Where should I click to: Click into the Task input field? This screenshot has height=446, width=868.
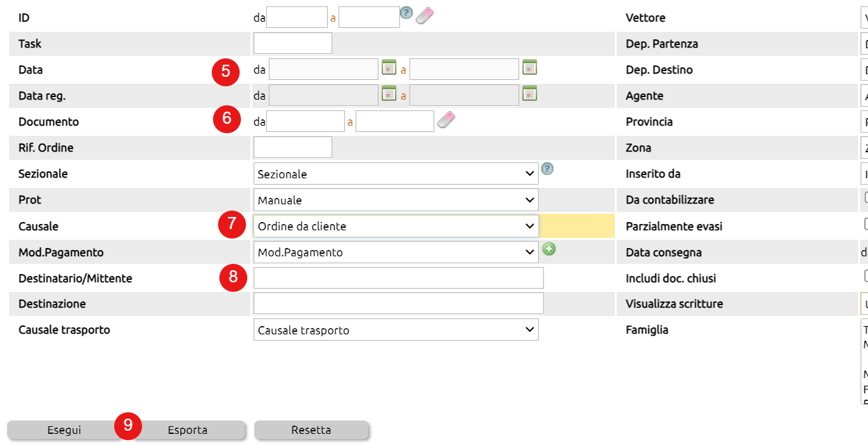pyautogui.click(x=293, y=43)
